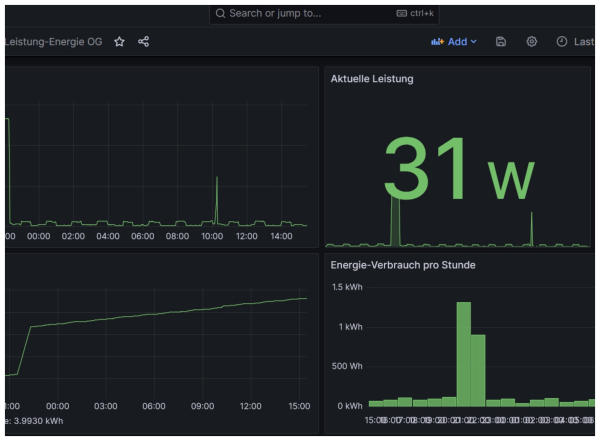The height and width of the screenshot is (441, 600).
Task: Click the ctrl+k shortcut hint
Action: [x=415, y=14]
